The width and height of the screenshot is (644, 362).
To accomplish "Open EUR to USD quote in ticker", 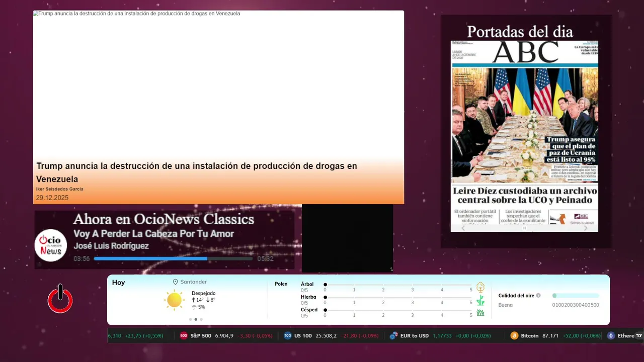I will [x=440, y=335].
